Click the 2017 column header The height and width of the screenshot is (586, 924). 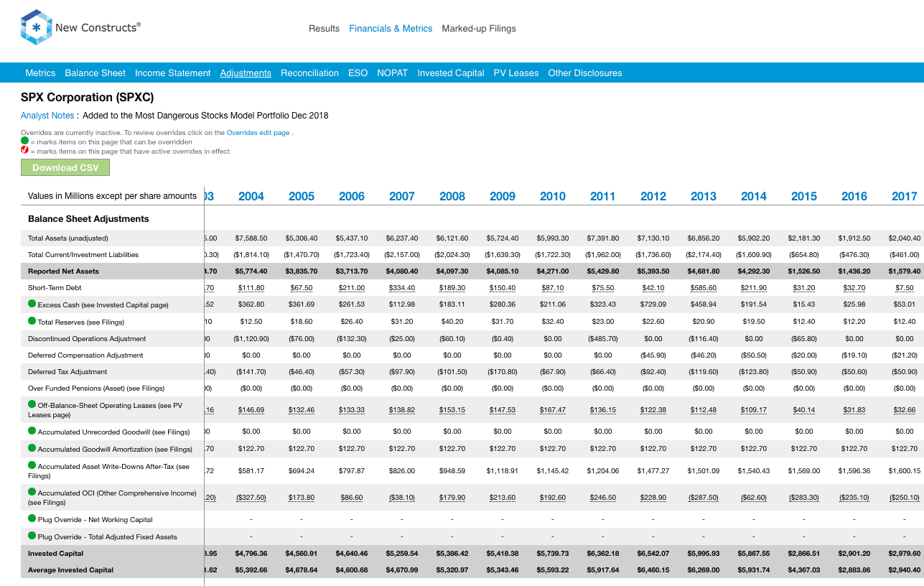tap(905, 196)
